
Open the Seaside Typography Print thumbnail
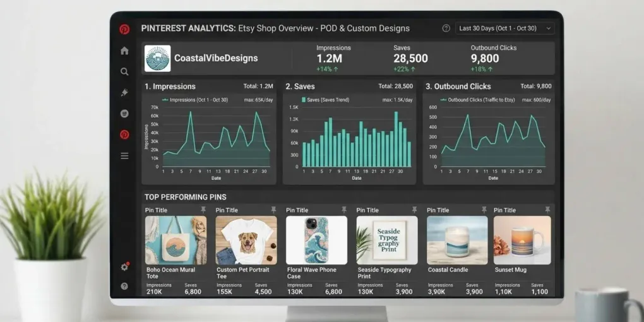point(387,241)
